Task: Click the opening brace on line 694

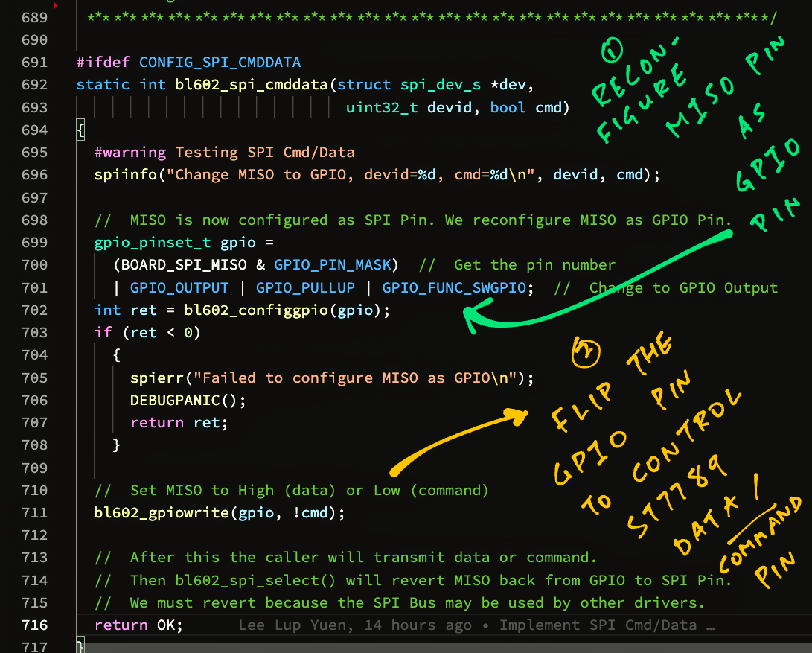Action: (x=81, y=130)
